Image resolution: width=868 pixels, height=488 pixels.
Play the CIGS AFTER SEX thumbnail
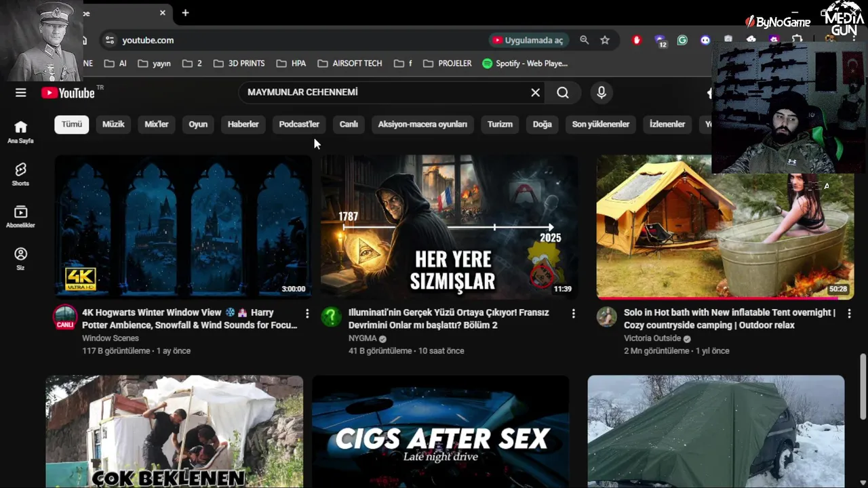pyautogui.click(x=441, y=432)
